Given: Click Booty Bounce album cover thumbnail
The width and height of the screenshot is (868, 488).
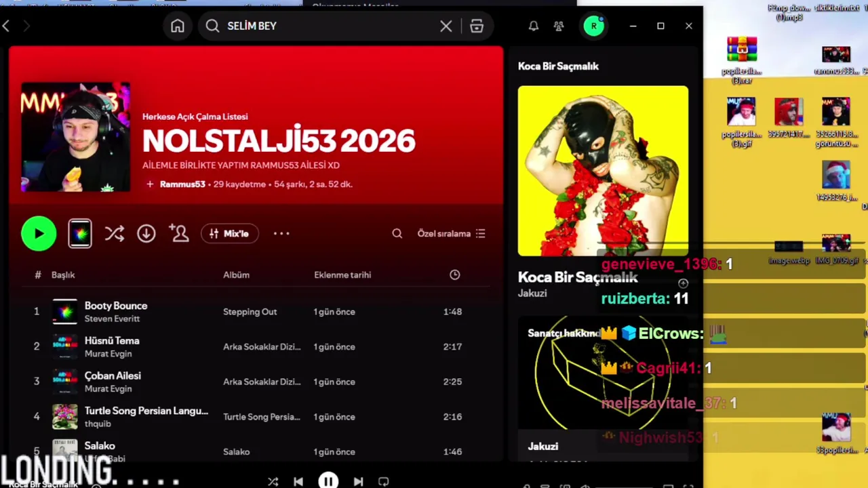Looking at the screenshot, I should pos(65,312).
